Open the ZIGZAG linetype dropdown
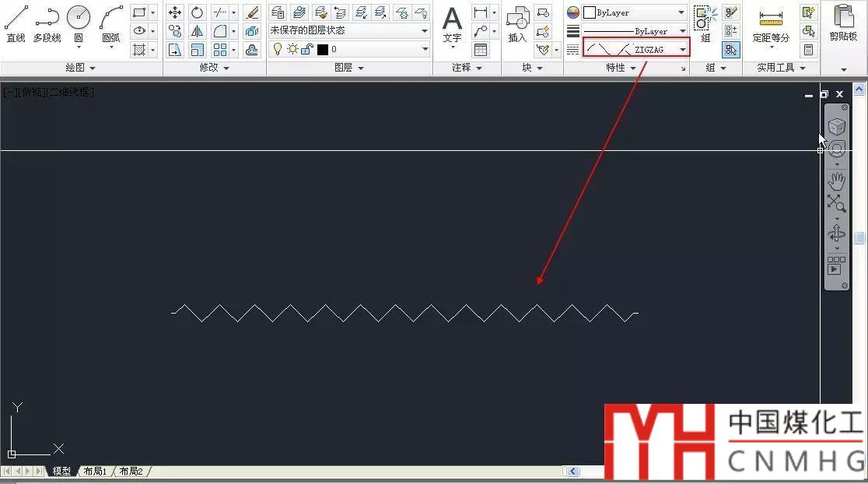 pos(682,49)
